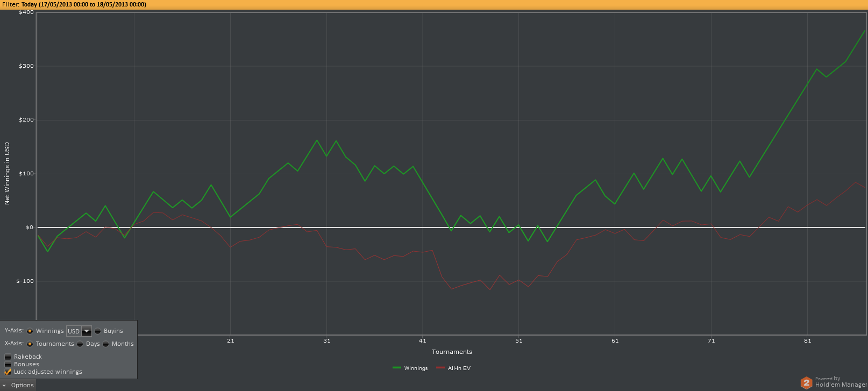The height and width of the screenshot is (391, 868).
Task: Click the Winnings legend label
Action: 416,368
